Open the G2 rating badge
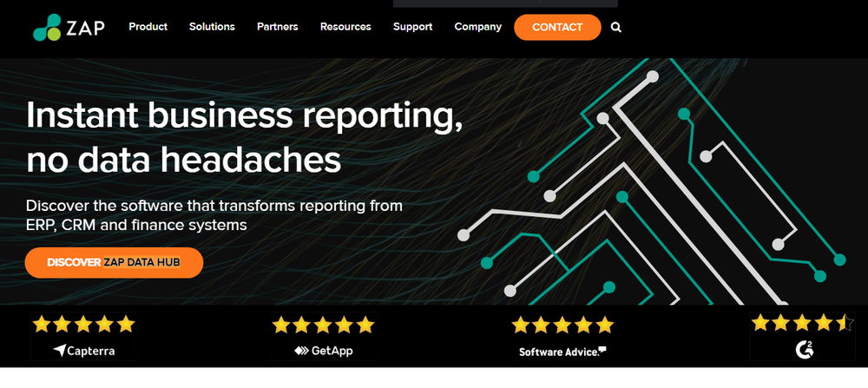The height and width of the screenshot is (388, 868). [803, 336]
